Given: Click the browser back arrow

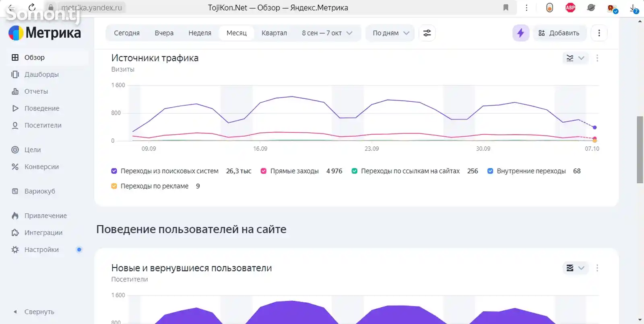Looking at the screenshot, I should click(11, 7).
